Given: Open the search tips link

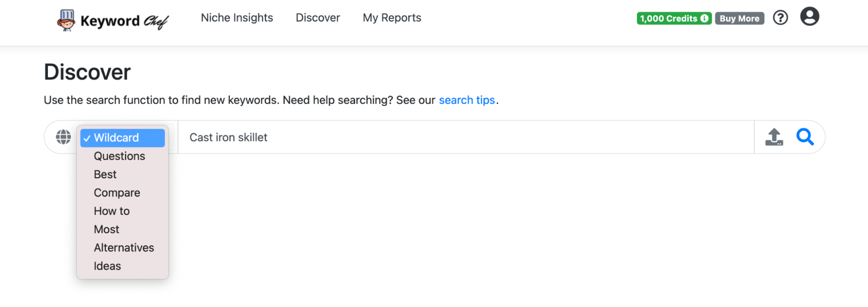Looking at the screenshot, I should pos(467,100).
